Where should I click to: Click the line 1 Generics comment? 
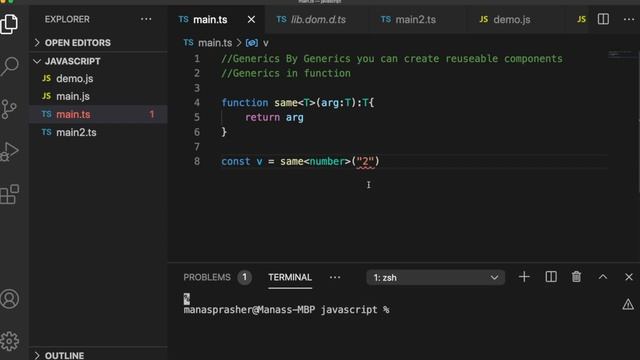pyautogui.click(x=392, y=58)
